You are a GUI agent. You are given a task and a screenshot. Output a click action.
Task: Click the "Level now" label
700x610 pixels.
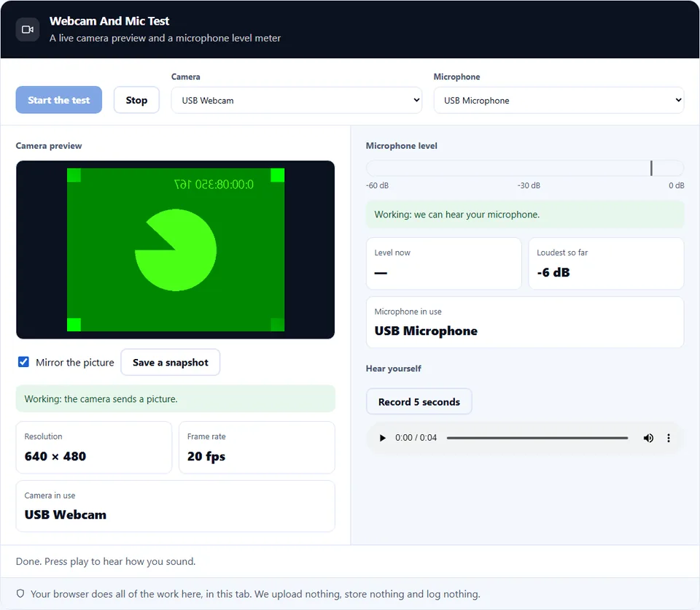(x=392, y=252)
